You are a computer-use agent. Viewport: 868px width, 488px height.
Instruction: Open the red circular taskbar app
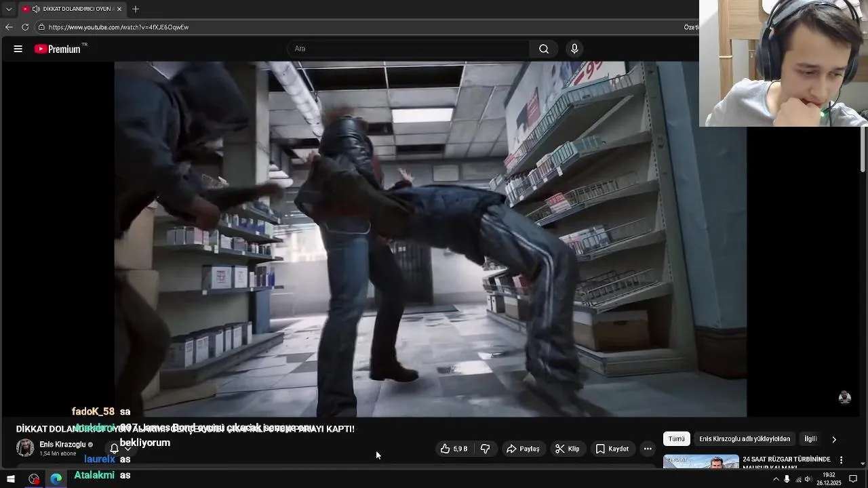pyautogui.click(x=34, y=479)
